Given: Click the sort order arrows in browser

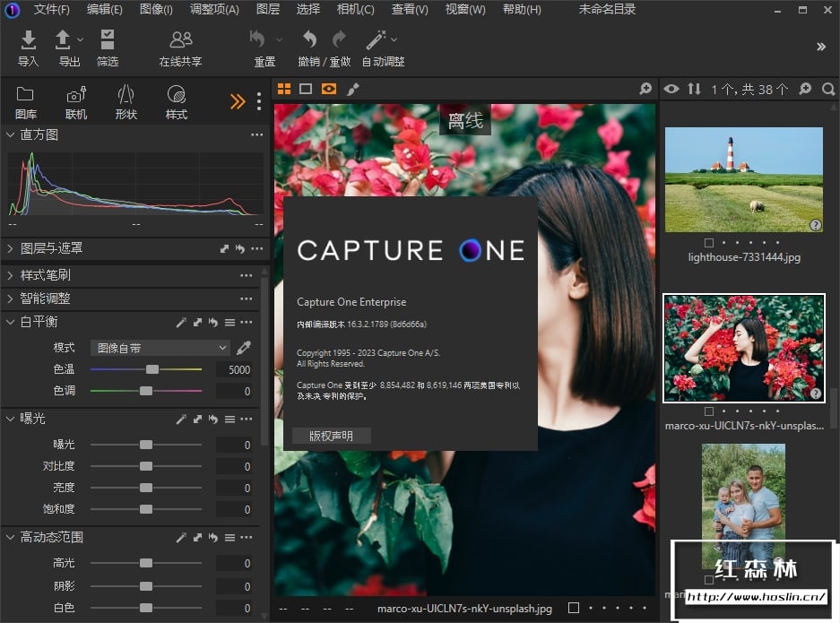Looking at the screenshot, I should click(694, 89).
